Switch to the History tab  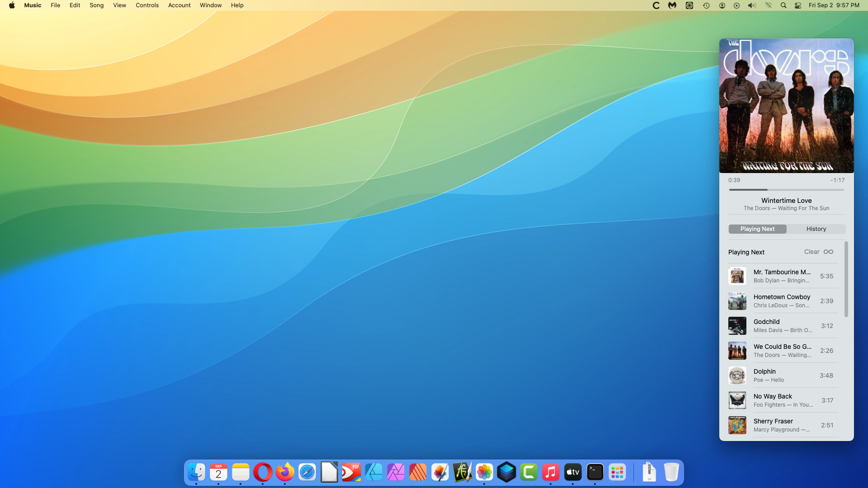(816, 229)
